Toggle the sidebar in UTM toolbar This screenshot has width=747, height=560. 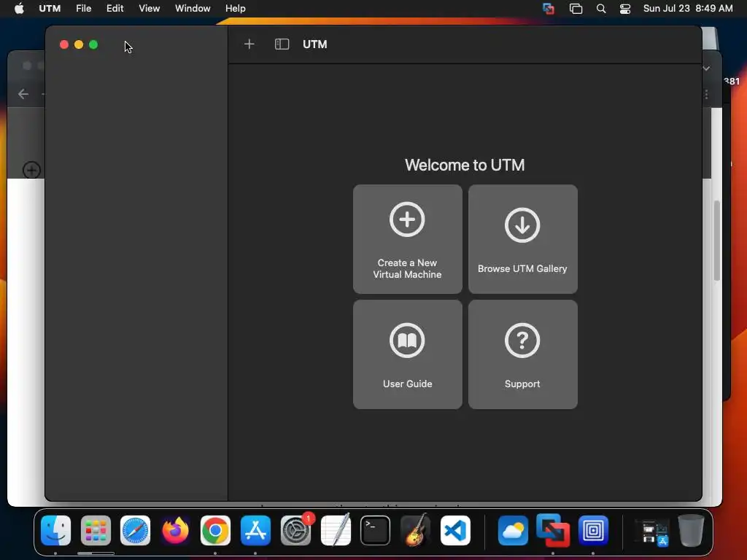[x=282, y=44]
